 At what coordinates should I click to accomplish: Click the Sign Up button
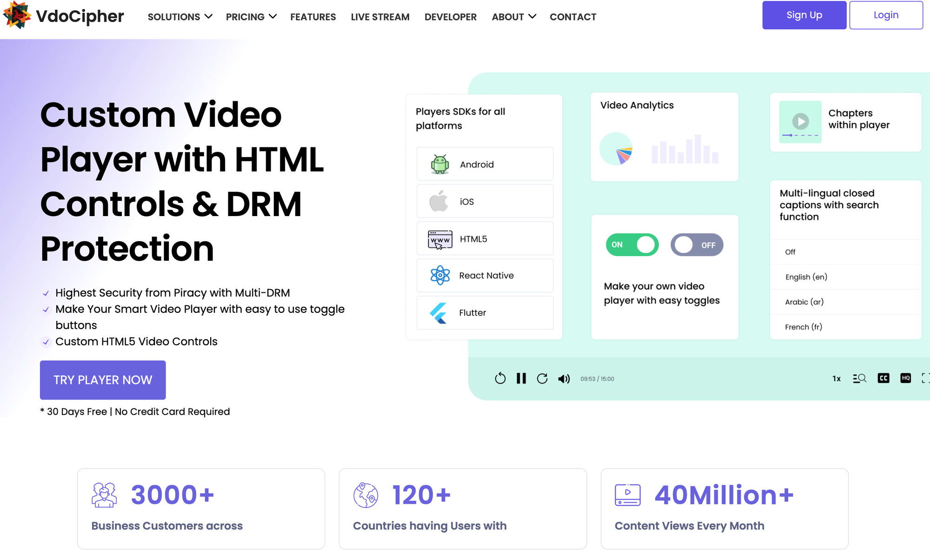pos(804,15)
